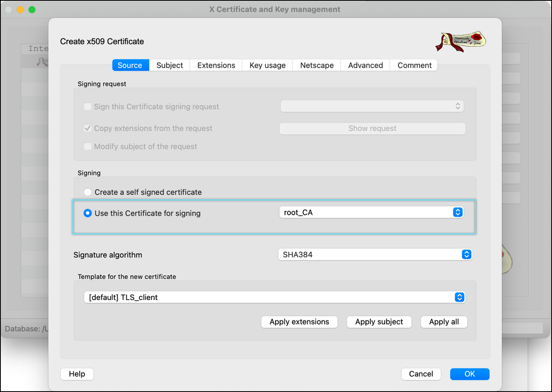The width and height of the screenshot is (552, 392).
Task: Click the yellow minimize window button
Action: tap(20, 10)
